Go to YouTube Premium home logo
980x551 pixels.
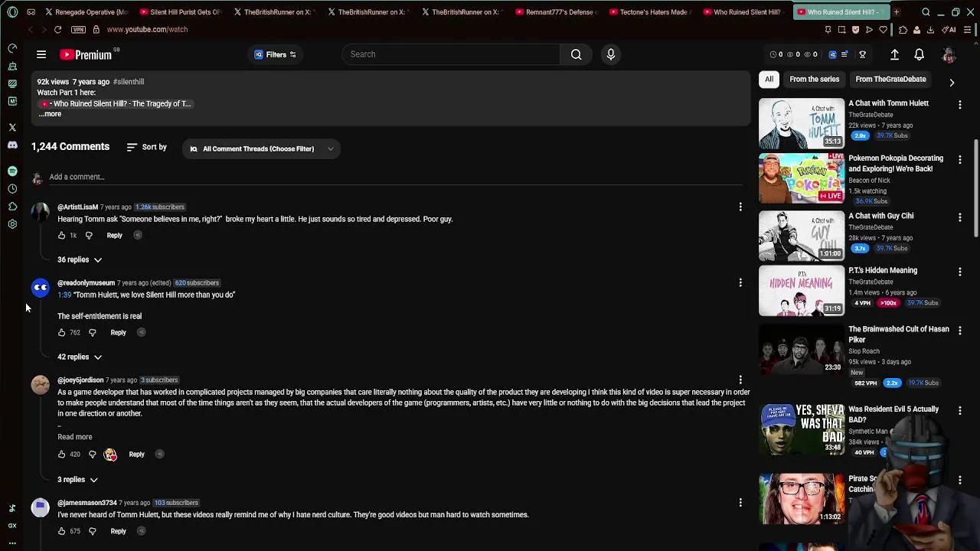(x=86, y=54)
